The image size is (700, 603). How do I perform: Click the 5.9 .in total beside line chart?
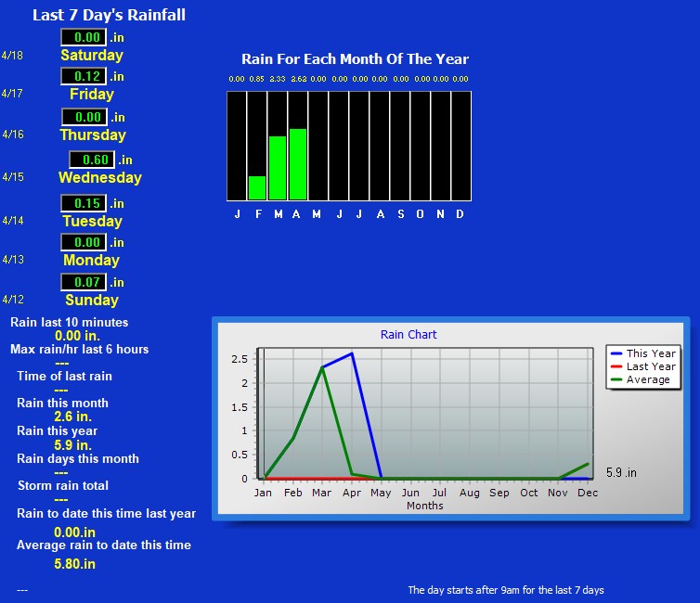pyautogui.click(x=621, y=472)
